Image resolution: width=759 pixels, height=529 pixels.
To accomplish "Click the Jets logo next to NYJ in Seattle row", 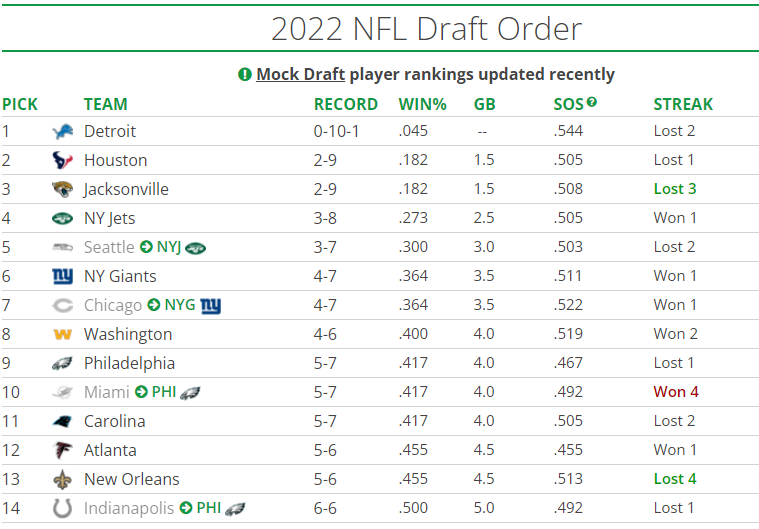I will pos(196,248).
